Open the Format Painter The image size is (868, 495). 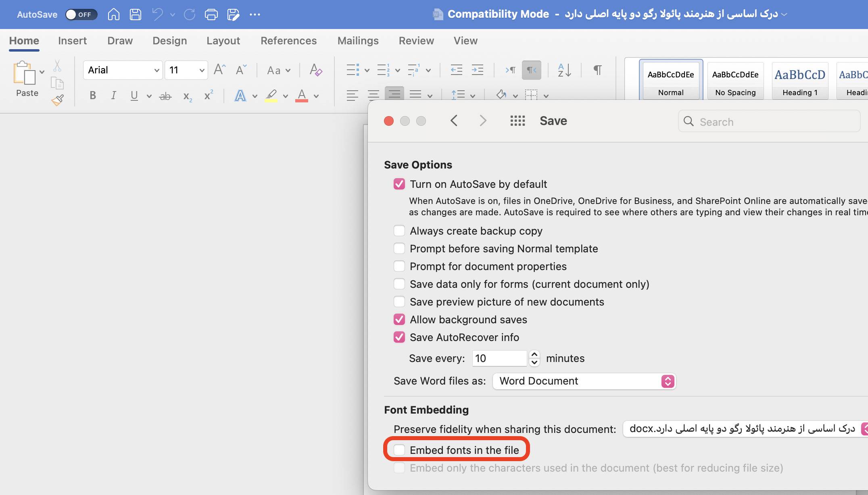pyautogui.click(x=57, y=100)
